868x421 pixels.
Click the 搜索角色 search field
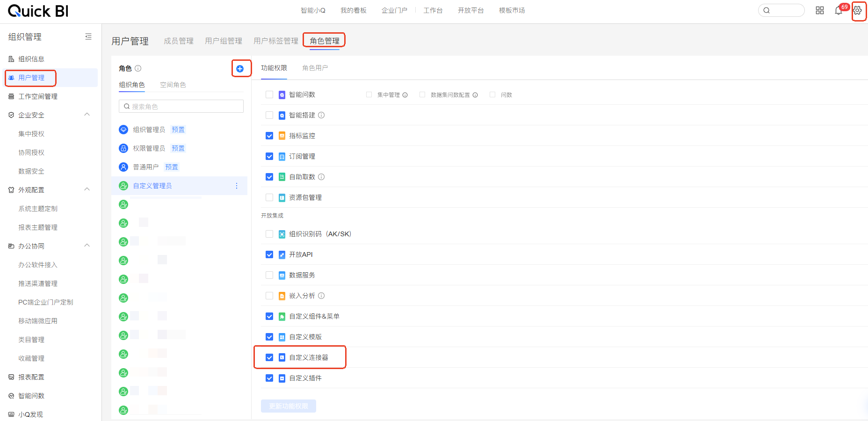click(x=181, y=106)
